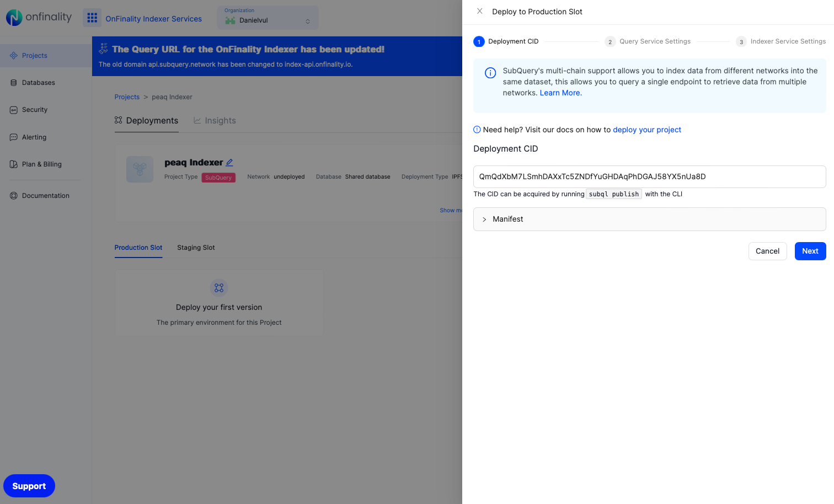
Task: Open the app grid next to OnFinality Indexer Services
Action: pos(92,18)
